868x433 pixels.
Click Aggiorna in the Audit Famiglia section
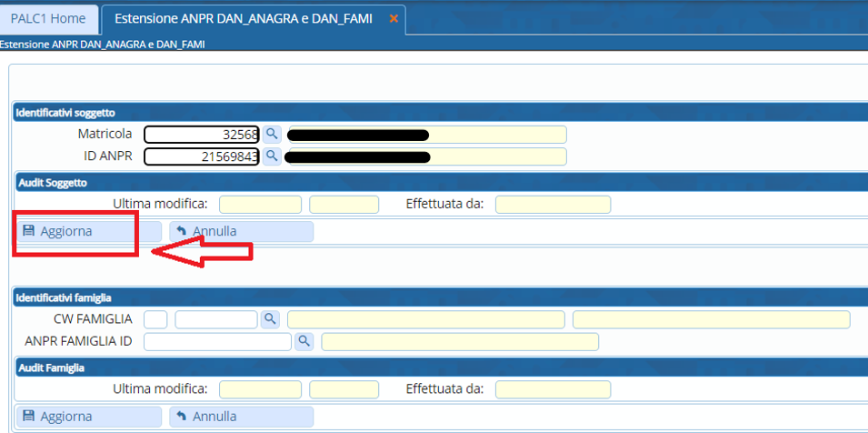coord(88,417)
